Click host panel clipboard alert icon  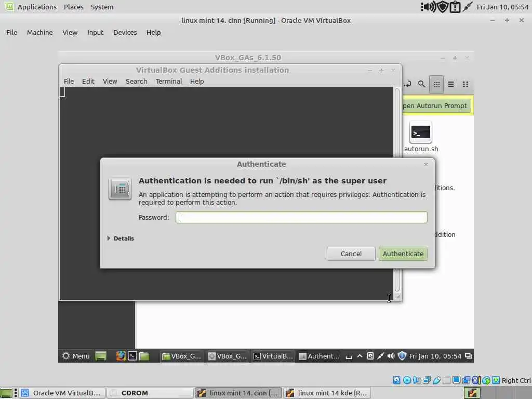coord(455,7)
